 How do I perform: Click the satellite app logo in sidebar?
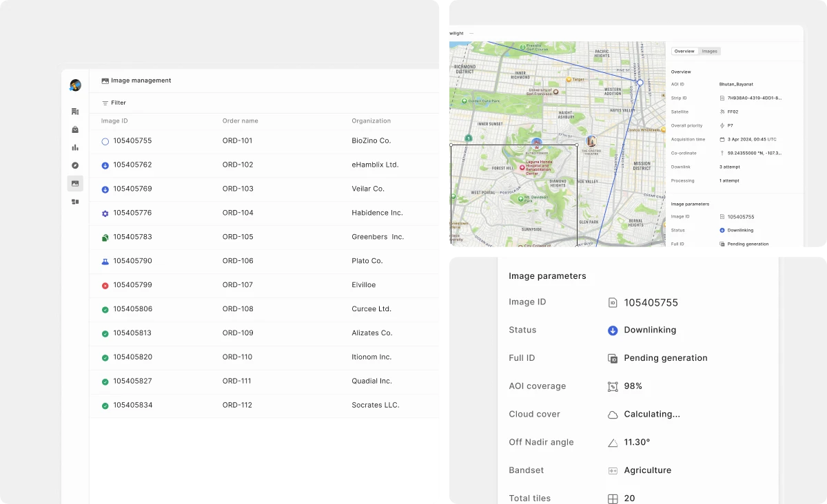(x=75, y=85)
